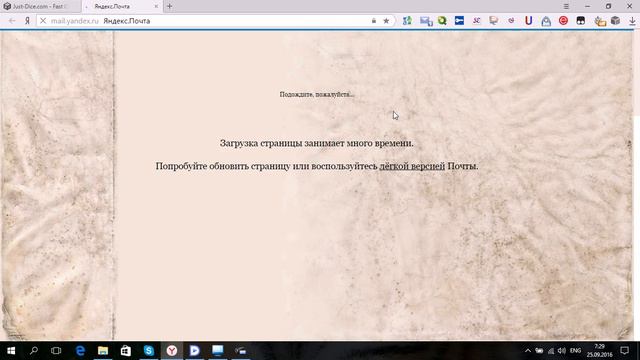
Task: Open the browser hamburger menu
Action: point(566,7)
